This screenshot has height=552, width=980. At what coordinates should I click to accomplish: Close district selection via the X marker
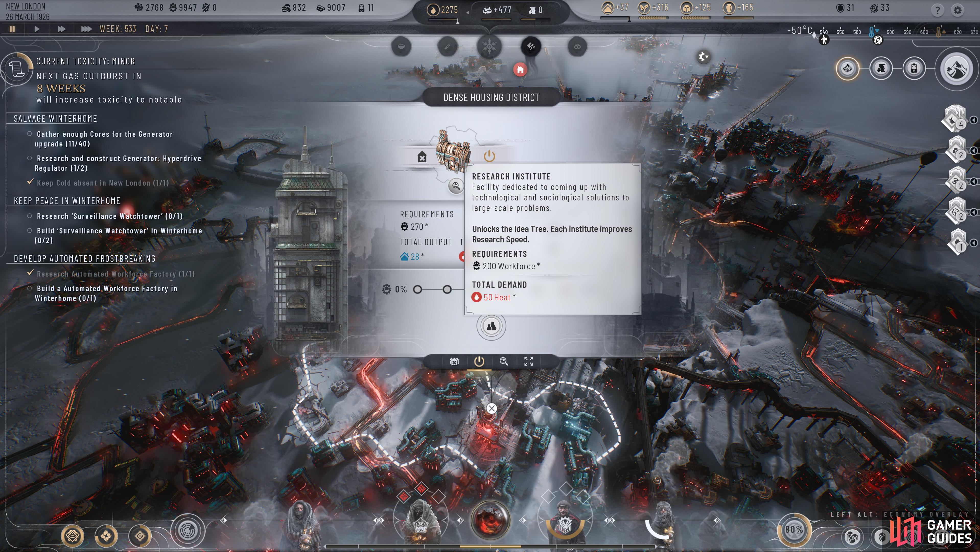[492, 409]
